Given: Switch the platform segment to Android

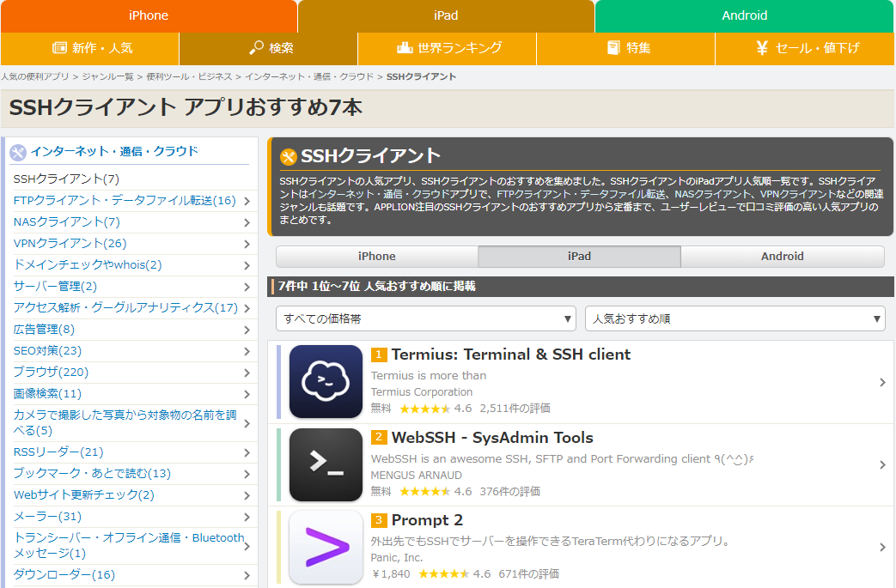Looking at the screenshot, I should click(x=782, y=256).
